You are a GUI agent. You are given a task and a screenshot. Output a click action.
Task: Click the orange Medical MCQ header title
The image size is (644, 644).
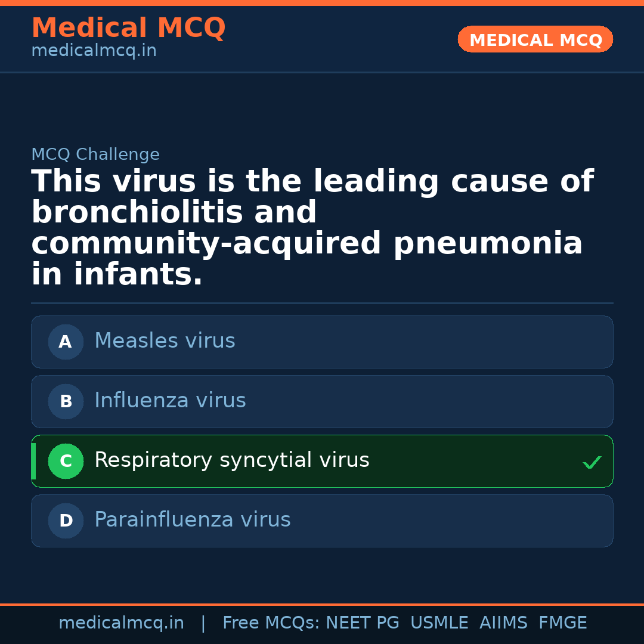tap(128, 28)
